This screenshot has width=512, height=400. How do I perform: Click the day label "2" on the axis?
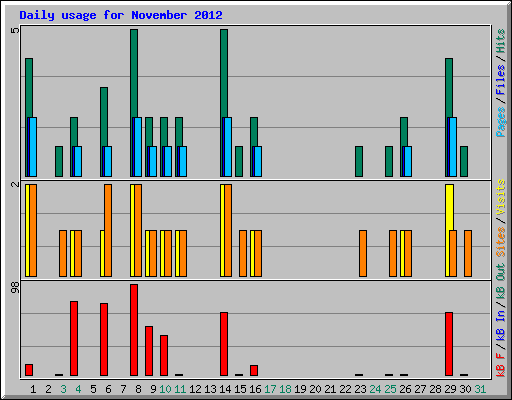tap(48, 389)
